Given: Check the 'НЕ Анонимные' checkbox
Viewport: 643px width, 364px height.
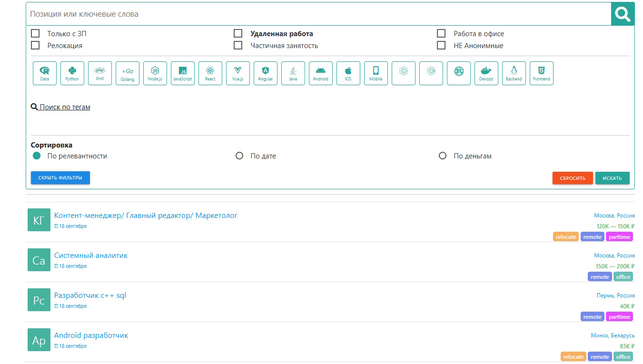Looking at the screenshot, I should tap(441, 46).
